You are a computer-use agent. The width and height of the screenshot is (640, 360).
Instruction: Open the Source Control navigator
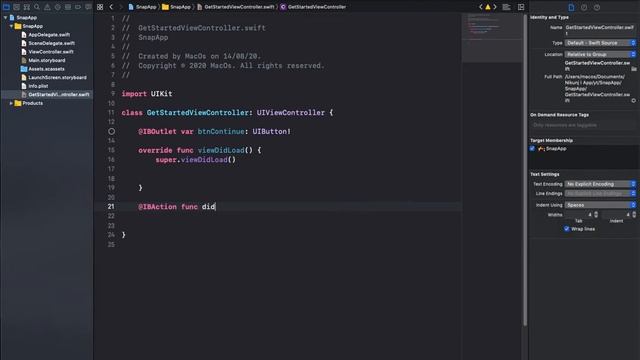pos(16,7)
